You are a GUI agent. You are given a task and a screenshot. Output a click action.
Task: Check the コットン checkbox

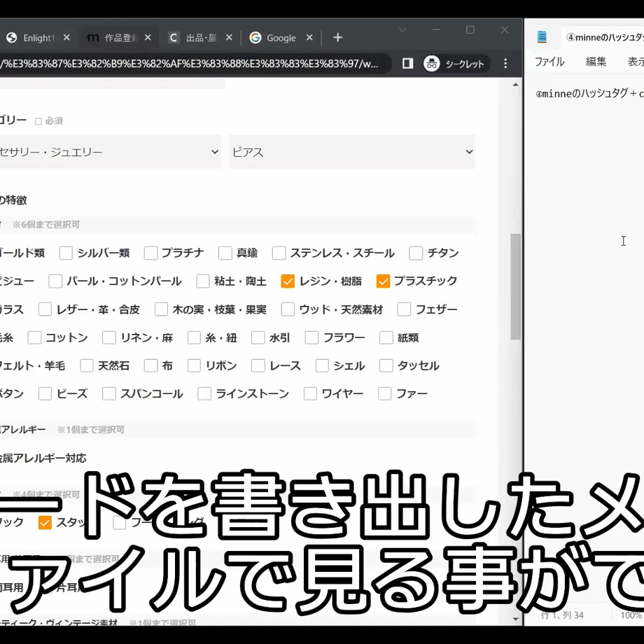(x=34, y=337)
